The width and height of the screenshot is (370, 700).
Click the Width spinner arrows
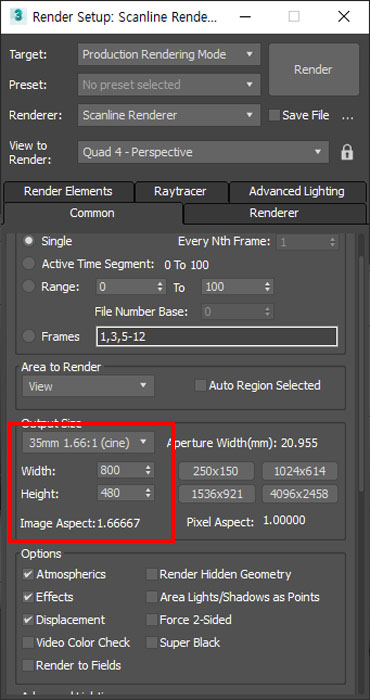tap(149, 470)
